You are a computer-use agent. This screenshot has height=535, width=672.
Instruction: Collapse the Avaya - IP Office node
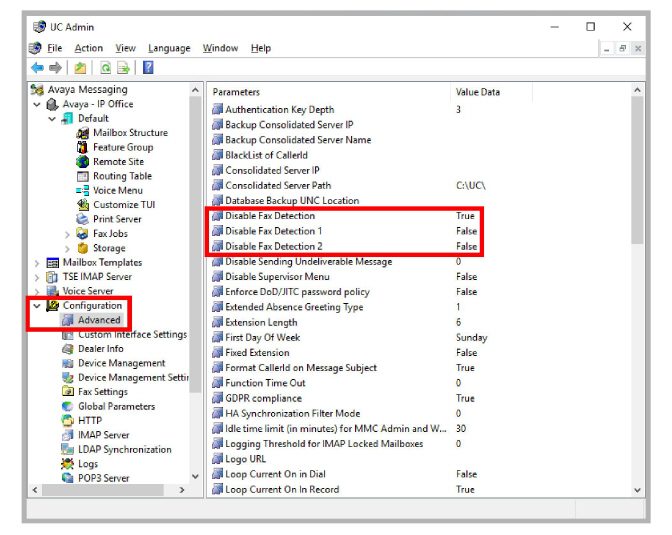37,104
